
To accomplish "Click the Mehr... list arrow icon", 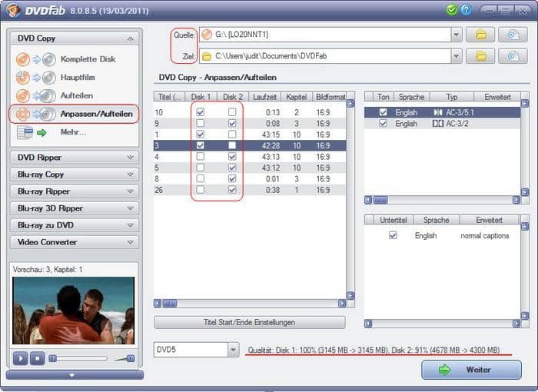I will coord(32,132).
